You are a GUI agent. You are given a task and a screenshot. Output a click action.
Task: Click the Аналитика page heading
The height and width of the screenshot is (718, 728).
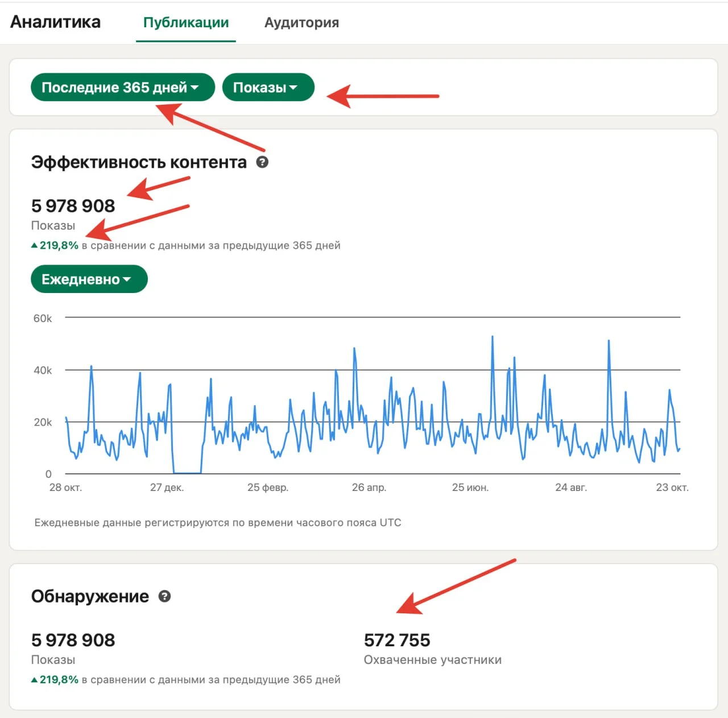pyautogui.click(x=56, y=22)
